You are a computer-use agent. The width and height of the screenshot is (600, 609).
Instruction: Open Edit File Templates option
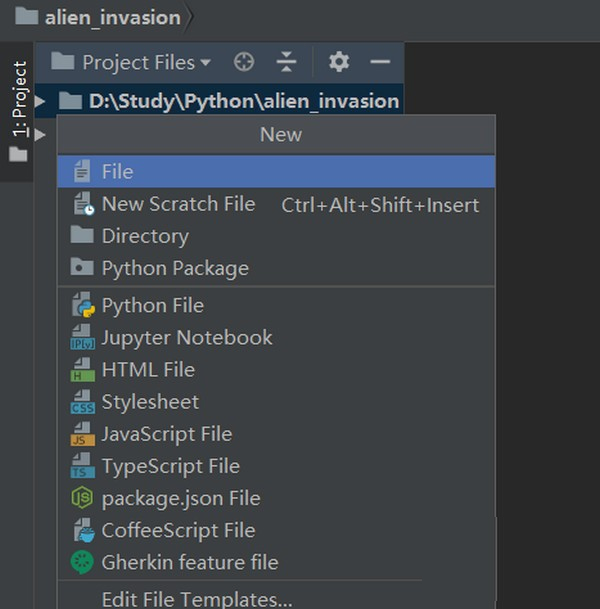[x=197, y=599]
